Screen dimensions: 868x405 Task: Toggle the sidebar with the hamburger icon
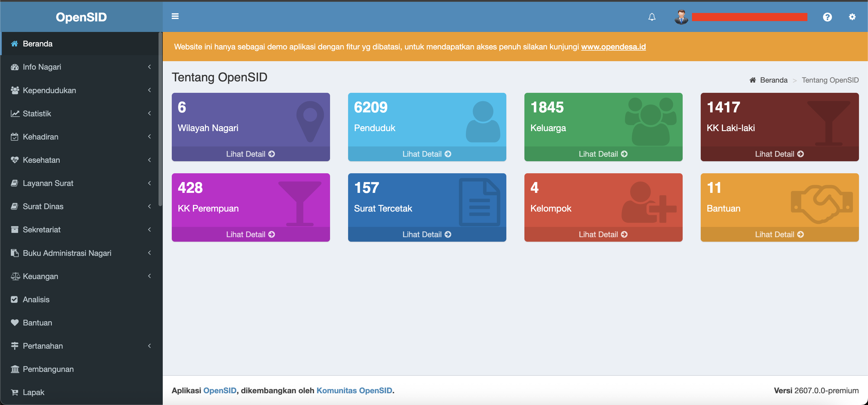175,16
